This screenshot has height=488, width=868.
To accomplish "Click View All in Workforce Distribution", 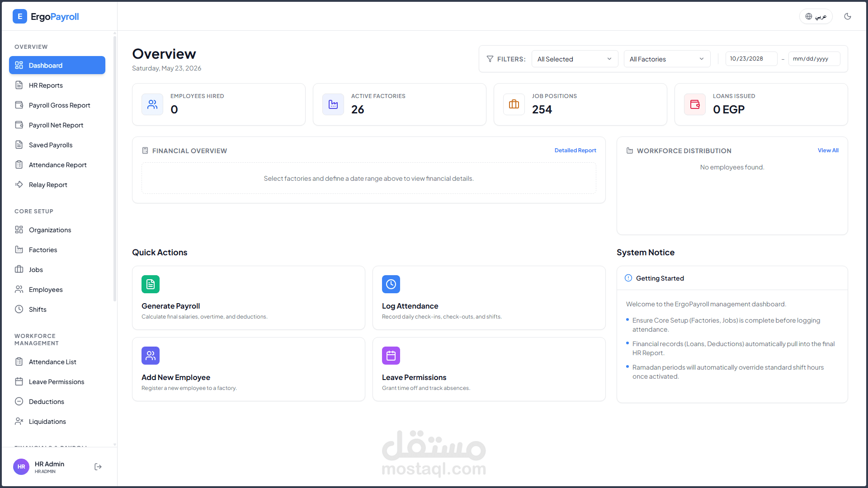I will [828, 150].
